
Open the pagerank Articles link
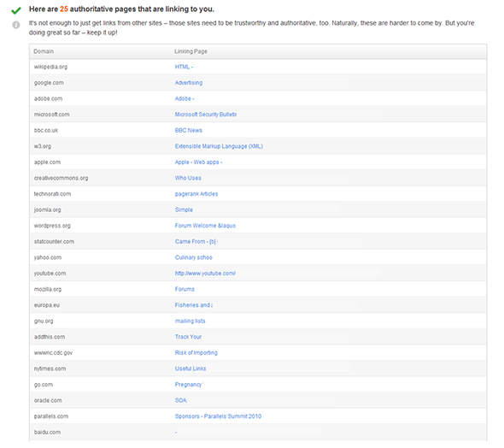pos(196,194)
